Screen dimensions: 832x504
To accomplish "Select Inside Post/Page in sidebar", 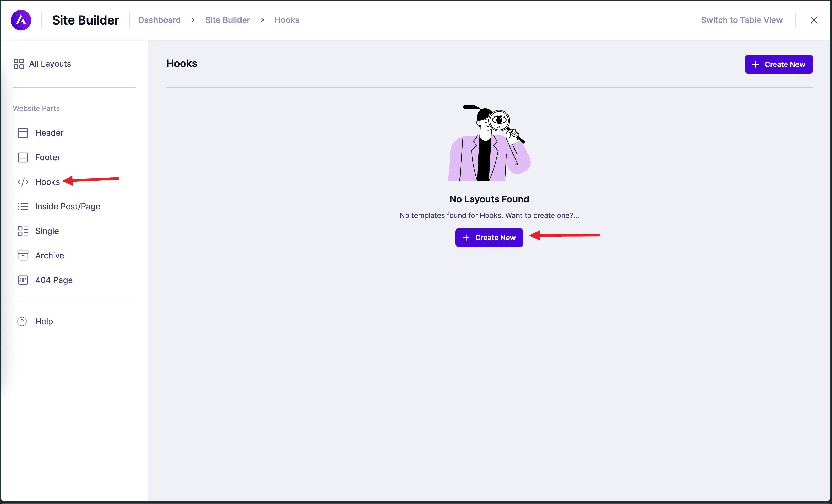I will 68,207.
